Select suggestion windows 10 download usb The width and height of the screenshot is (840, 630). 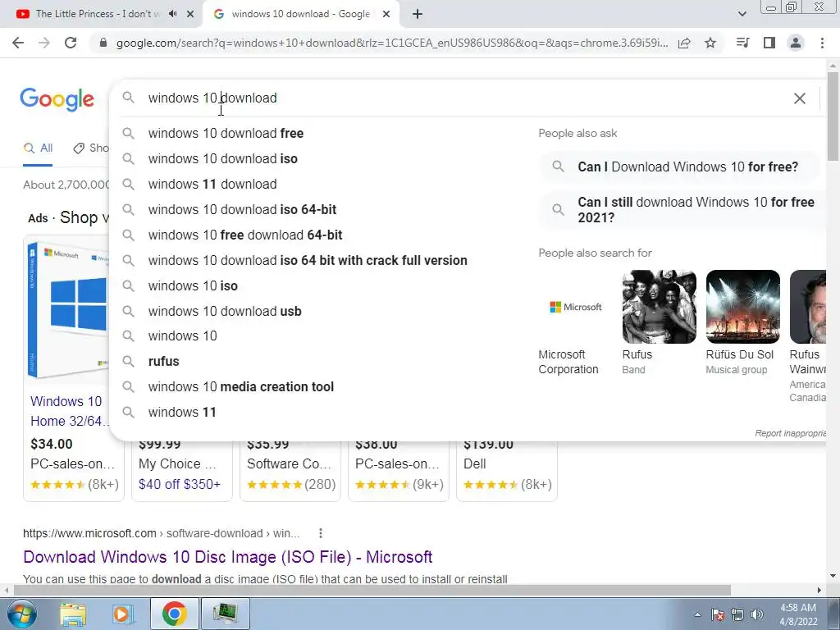coord(225,311)
